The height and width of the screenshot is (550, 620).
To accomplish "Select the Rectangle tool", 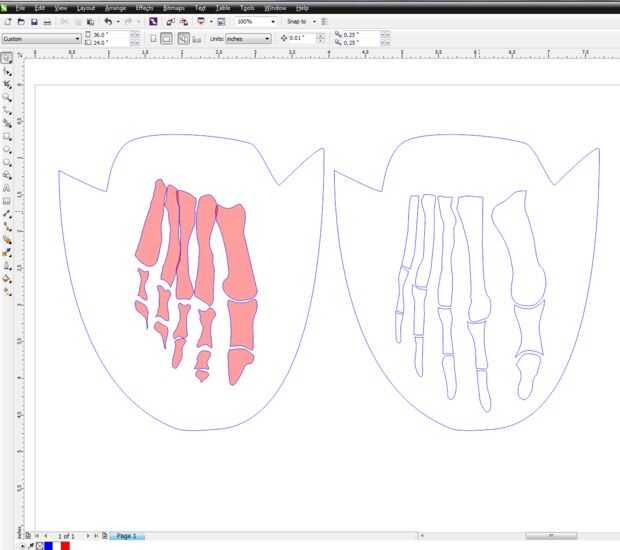I will (7, 136).
